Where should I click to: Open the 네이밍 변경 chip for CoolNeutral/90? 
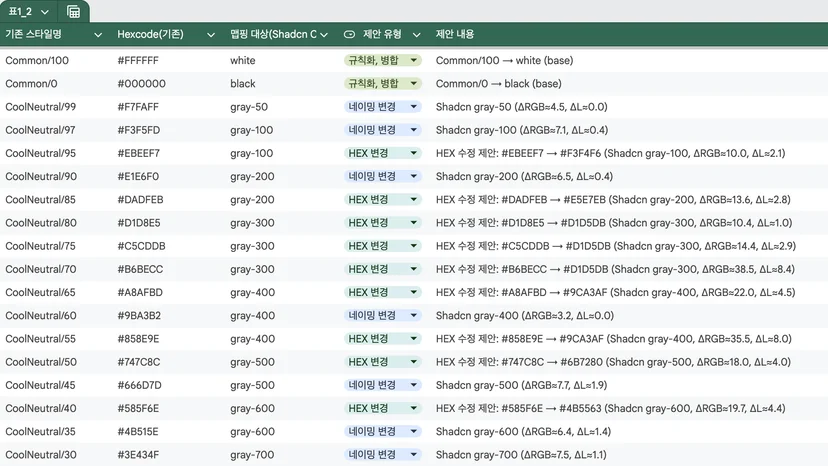(x=383, y=176)
